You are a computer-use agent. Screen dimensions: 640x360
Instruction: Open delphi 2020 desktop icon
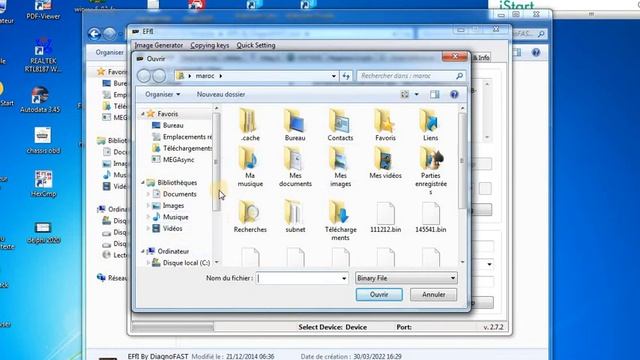43,233
